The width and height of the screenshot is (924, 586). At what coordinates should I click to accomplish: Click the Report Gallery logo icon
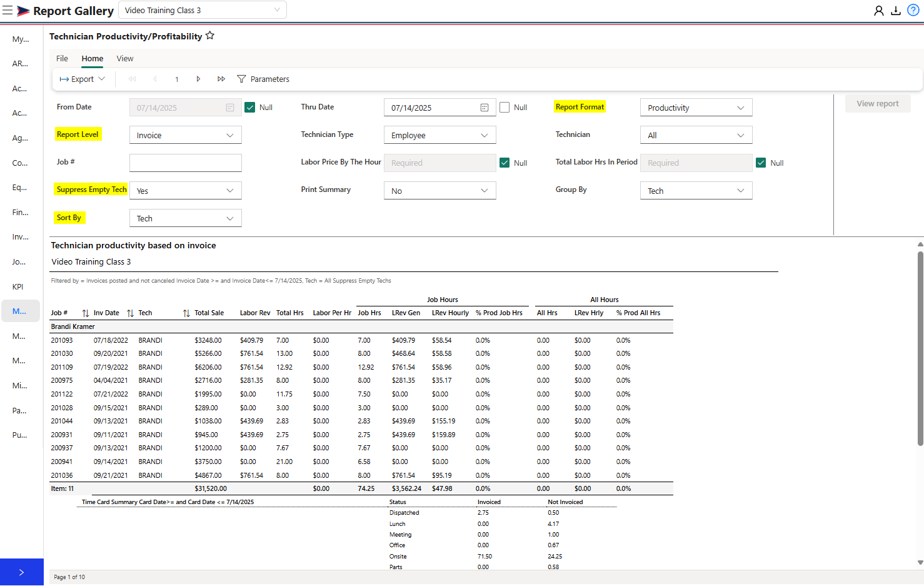(23, 11)
